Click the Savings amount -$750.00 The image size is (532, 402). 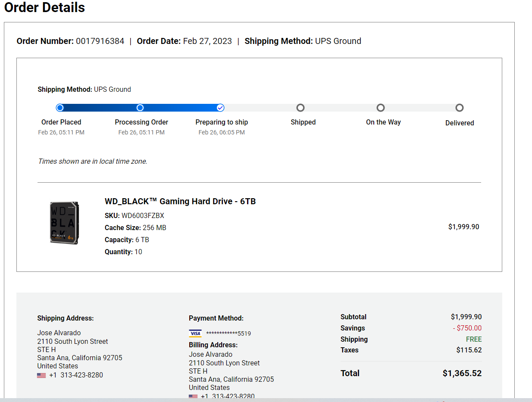(467, 328)
